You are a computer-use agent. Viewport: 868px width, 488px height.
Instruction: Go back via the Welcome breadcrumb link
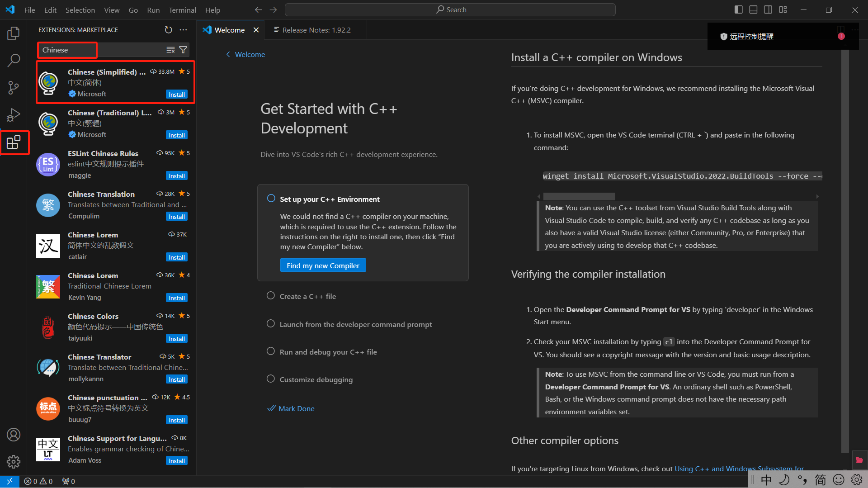click(x=245, y=54)
